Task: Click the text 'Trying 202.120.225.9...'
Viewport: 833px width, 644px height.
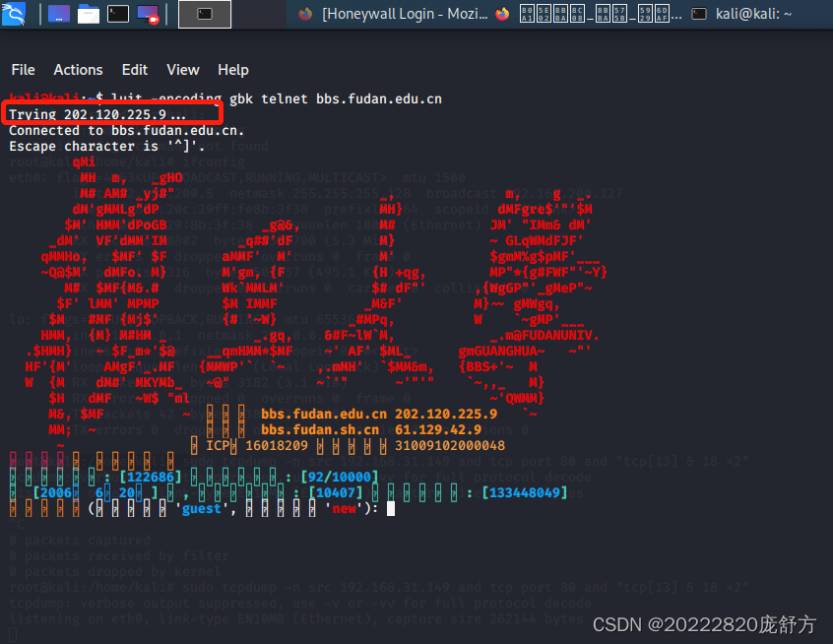Action: coord(97,114)
